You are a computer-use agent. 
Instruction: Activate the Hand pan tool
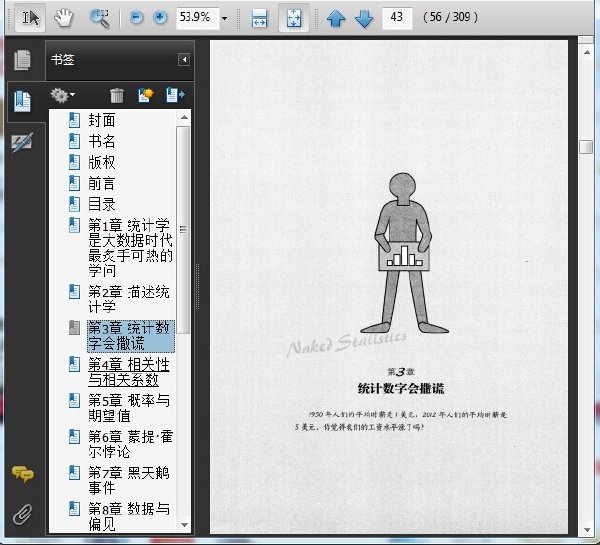click(x=64, y=18)
